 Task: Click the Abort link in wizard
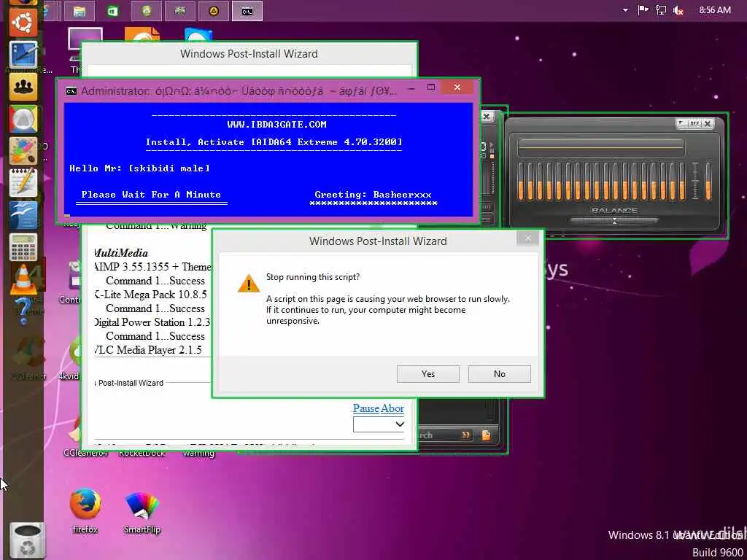click(x=392, y=408)
